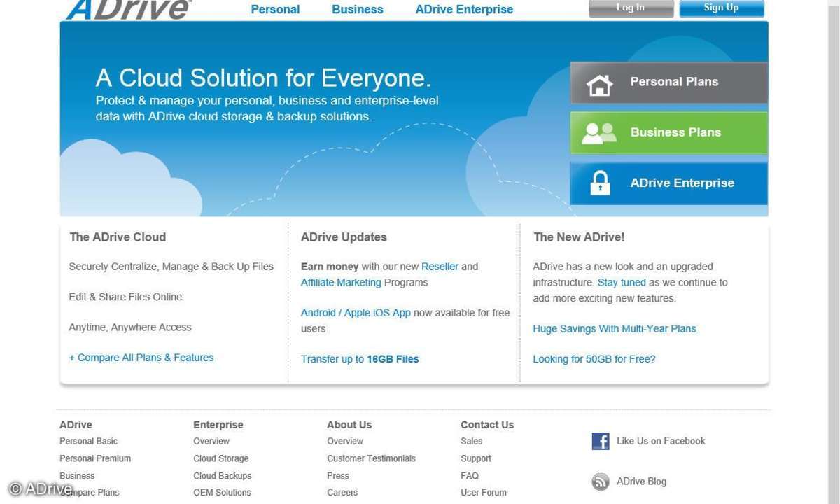Viewport: 840px width, 504px height.
Task: Follow the Android / Apple iOS App link
Action: (x=356, y=313)
